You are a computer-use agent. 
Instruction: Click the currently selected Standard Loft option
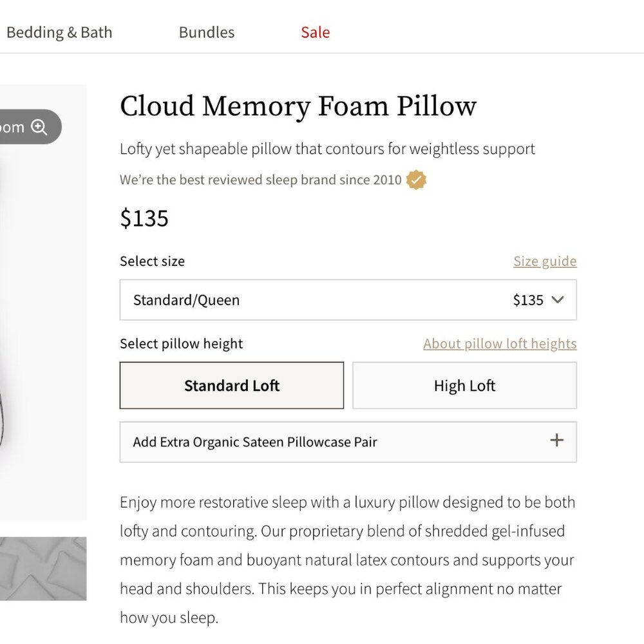tap(232, 385)
